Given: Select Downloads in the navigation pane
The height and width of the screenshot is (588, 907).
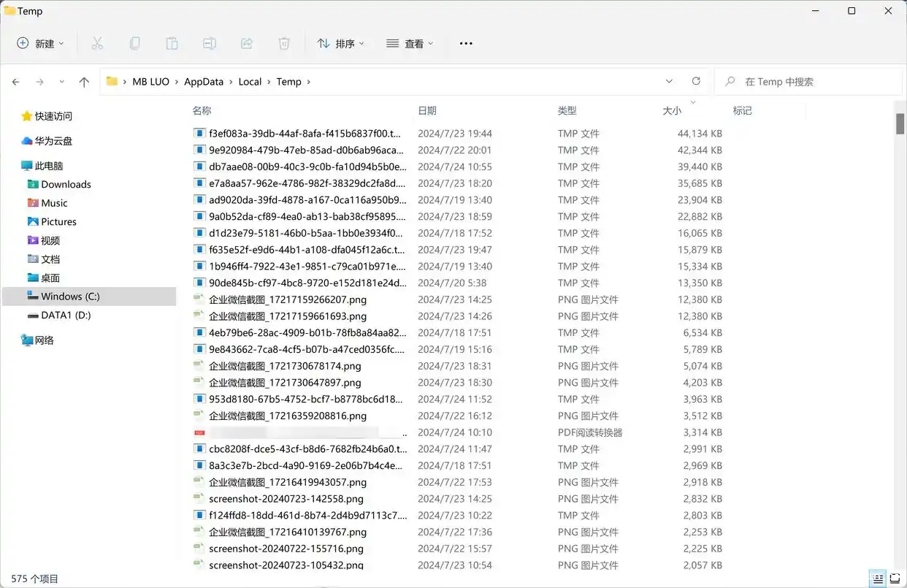Looking at the screenshot, I should (x=66, y=185).
